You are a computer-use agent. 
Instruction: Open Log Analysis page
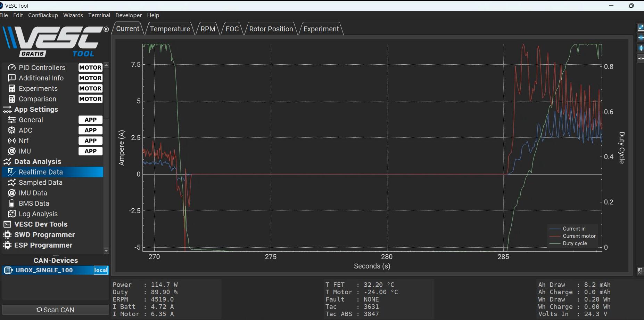53,214
